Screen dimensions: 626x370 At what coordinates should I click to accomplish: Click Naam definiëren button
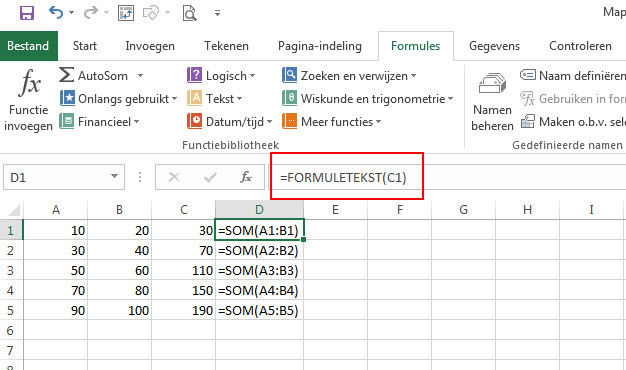coord(573,75)
